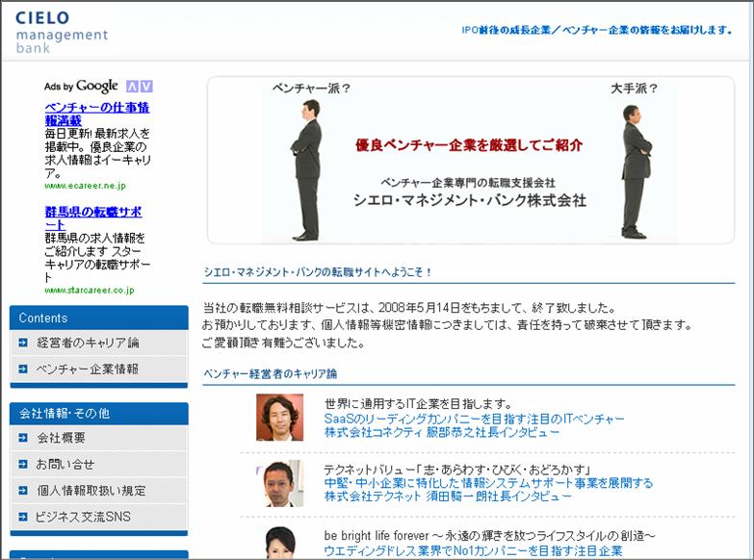Click the arrow icon beside ビジネス交流SNS
The height and width of the screenshot is (560, 754).
22,517
